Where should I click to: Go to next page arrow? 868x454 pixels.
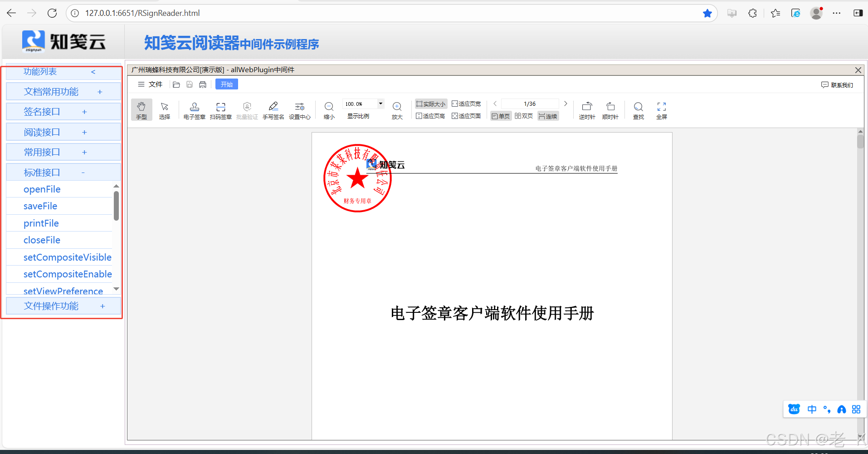(x=566, y=104)
